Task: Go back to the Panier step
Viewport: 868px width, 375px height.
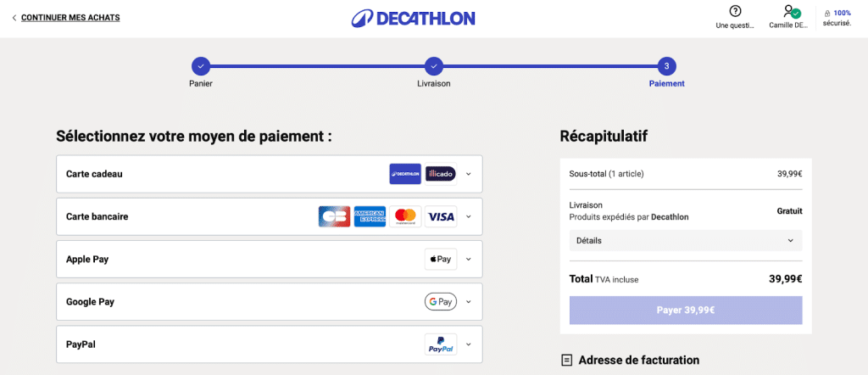Action: pyautogui.click(x=200, y=65)
